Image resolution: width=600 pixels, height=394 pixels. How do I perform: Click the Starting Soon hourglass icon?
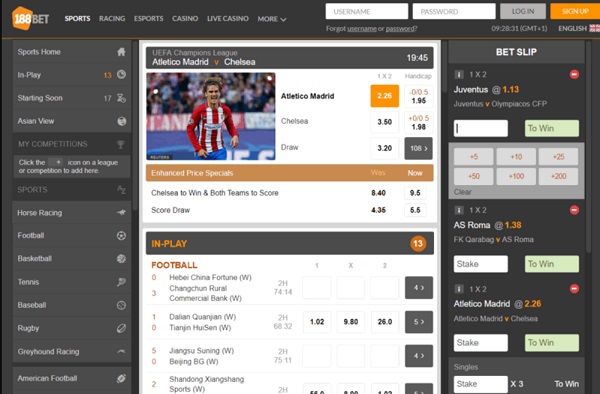pos(121,98)
